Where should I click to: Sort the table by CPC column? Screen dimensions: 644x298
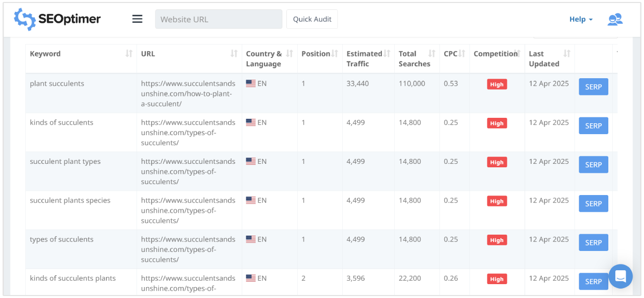point(462,53)
